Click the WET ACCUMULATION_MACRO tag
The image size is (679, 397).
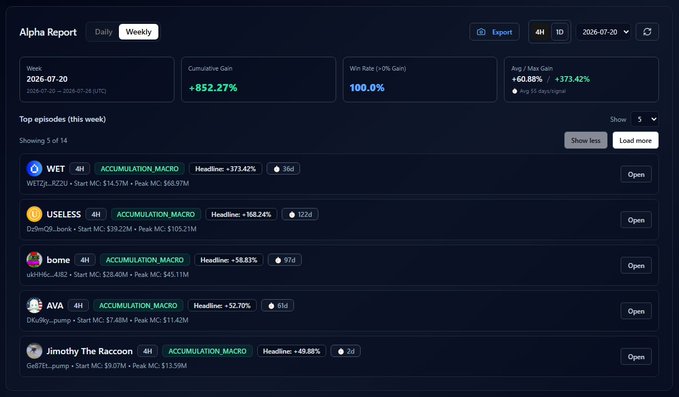click(139, 169)
